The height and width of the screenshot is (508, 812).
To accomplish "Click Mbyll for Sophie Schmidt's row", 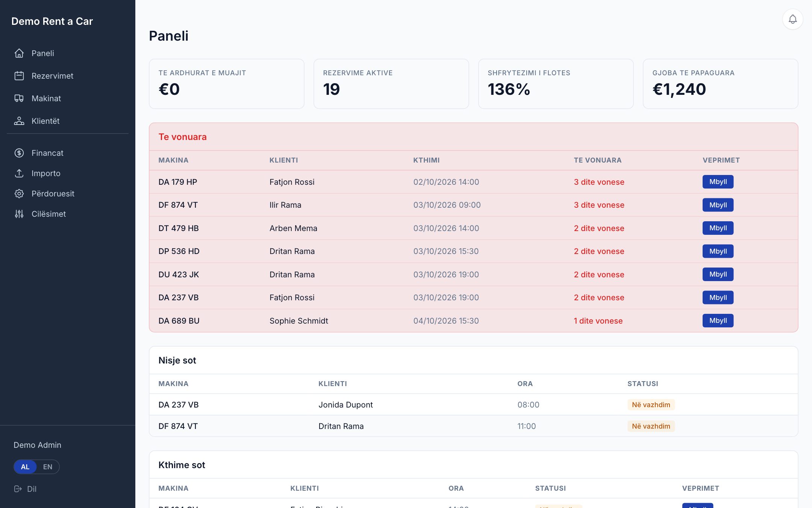I will pos(718,321).
